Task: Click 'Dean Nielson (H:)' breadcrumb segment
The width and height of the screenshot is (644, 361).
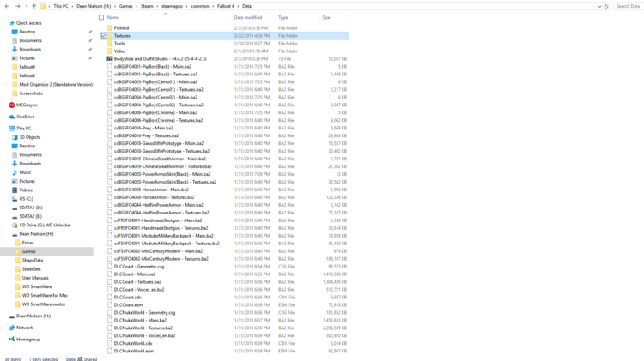Action: [94, 6]
